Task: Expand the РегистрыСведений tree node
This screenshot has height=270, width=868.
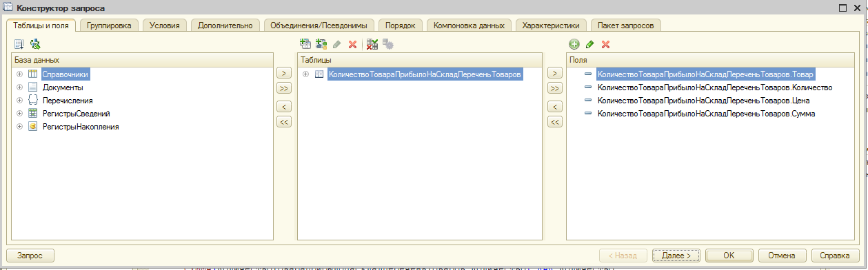Action: 19,113
